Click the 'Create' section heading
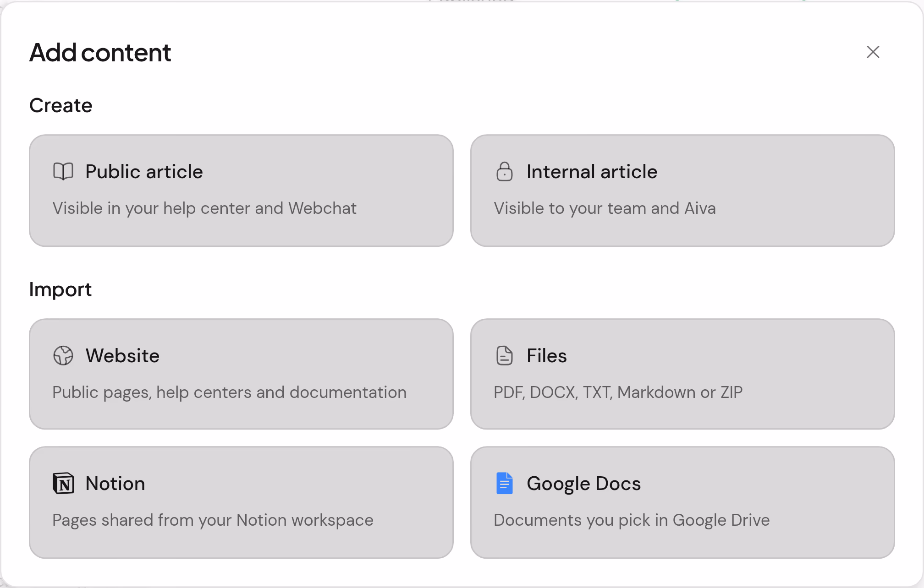Screen dimensions: 924x588 tap(61, 105)
